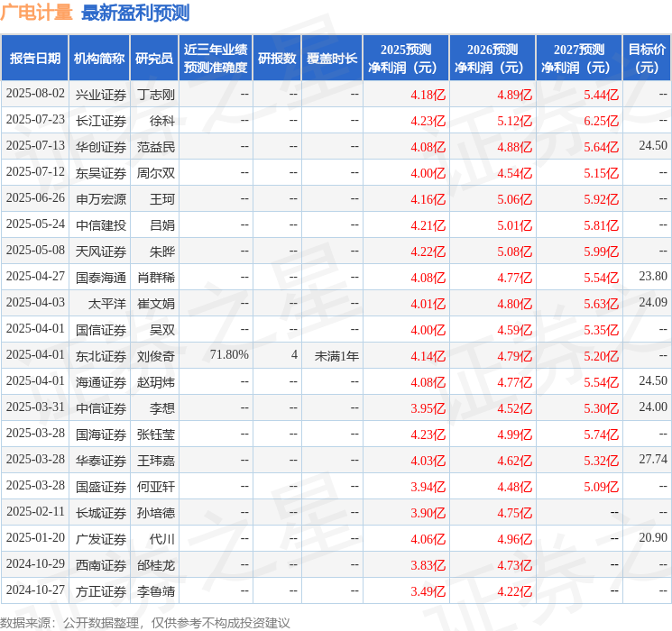This screenshot has width=672, height=631.
Task: Select the institution 兴业证券
Action: [x=101, y=95]
